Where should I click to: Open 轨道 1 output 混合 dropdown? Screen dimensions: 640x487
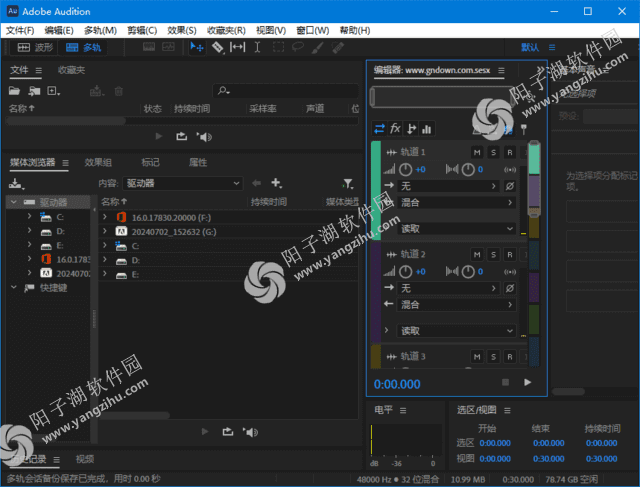(x=456, y=202)
